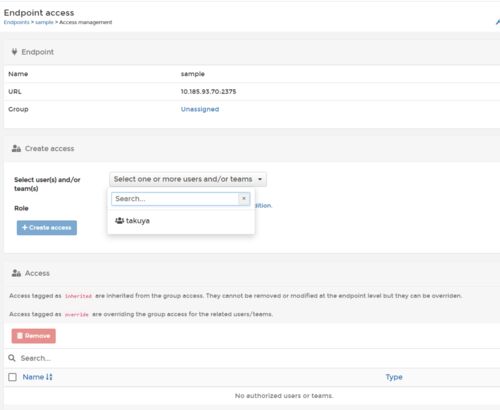Open the Select one or more users dropdown
Viewport: 500px width, 410px height.
[188, 179]
